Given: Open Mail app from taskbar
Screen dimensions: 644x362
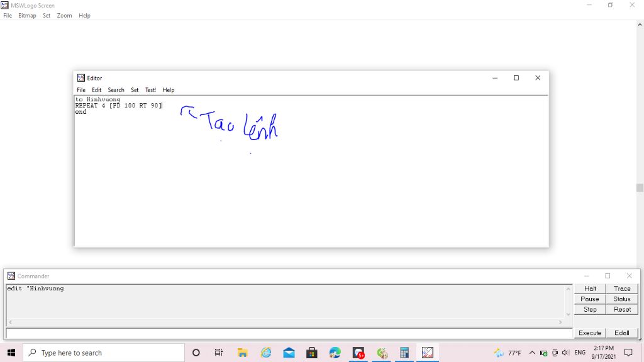Looking at the screenshot, I should pyautogui.click(x=289, y=353).
